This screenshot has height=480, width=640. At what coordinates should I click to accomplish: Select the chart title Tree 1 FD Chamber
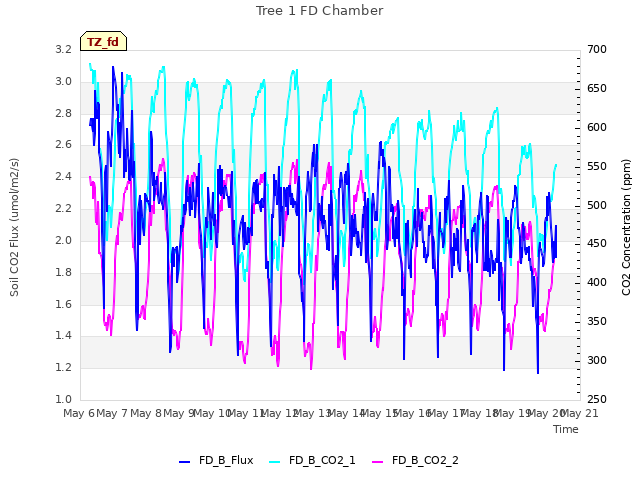(x=320, y=11)
